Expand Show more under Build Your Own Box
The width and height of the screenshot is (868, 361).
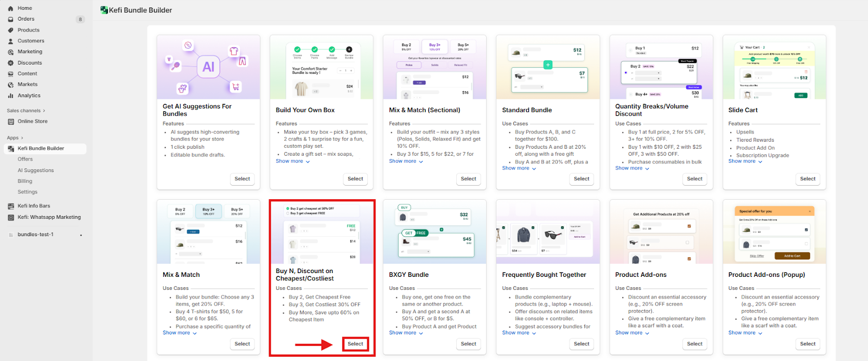coord(292,161)
